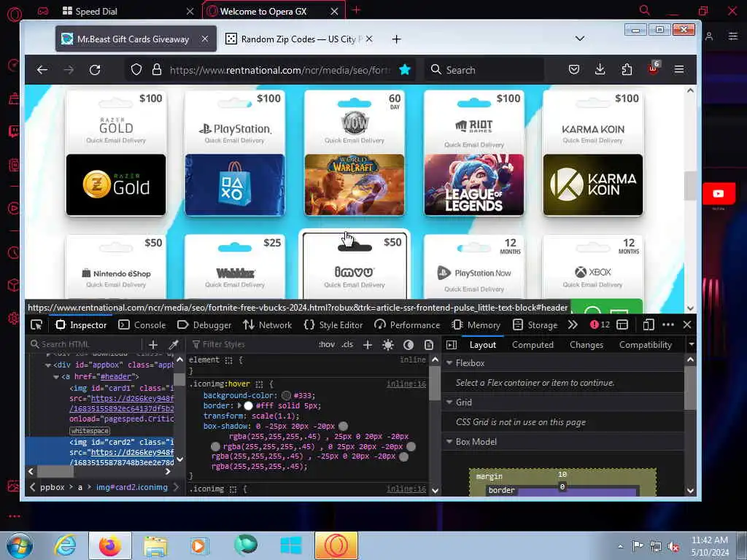The image size is (747, 560).
Task: Select the Layout sidebar tab
Action: pos(483,345)
